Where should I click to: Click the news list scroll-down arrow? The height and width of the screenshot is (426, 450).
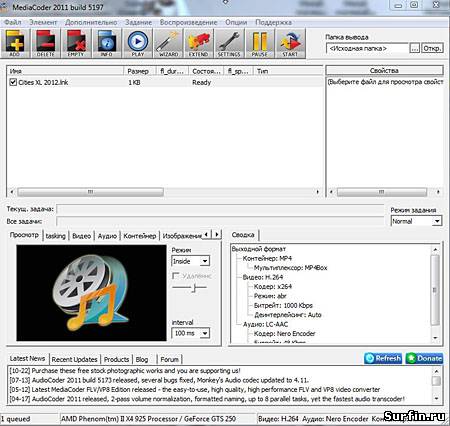[436, 398]
